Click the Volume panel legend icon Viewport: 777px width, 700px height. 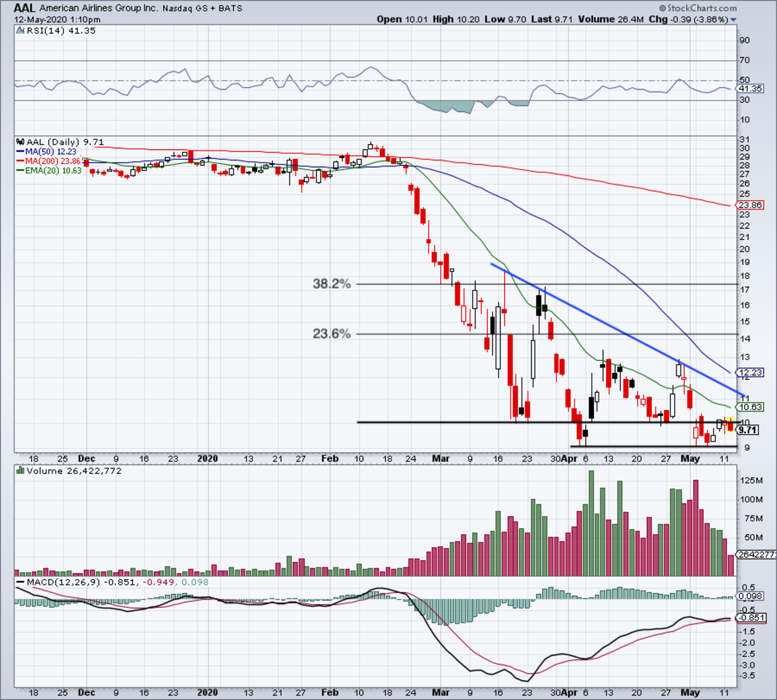(x=20, y=471)
